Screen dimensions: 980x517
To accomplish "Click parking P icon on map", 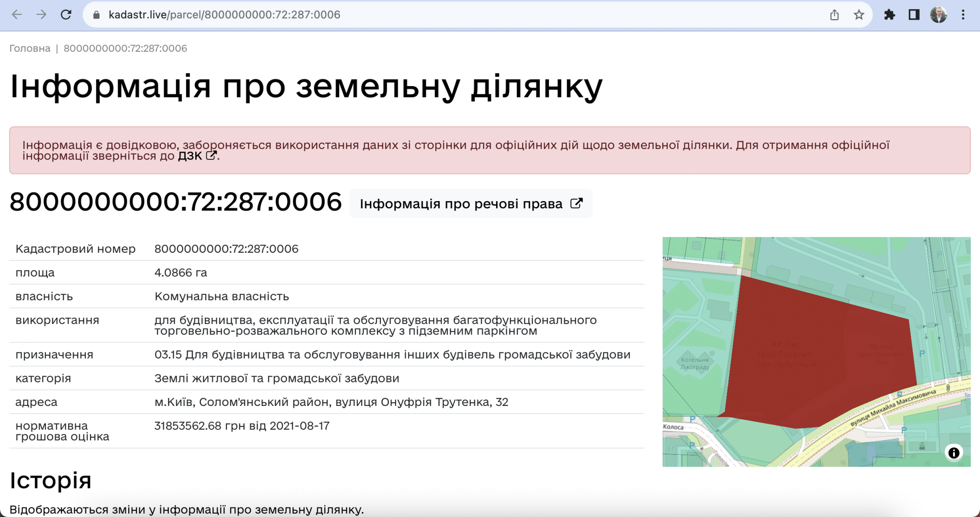I will click(x=922, y=354).
